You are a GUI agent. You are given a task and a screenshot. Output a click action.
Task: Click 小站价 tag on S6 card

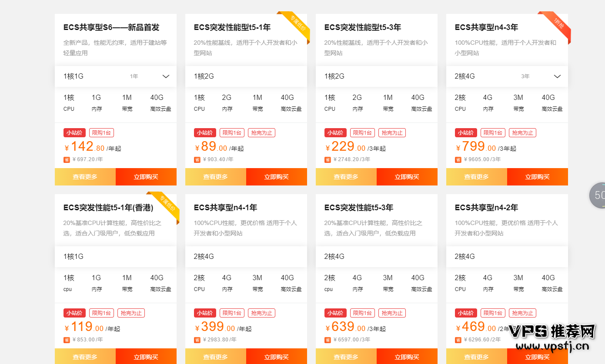click(x=75, y=133)
